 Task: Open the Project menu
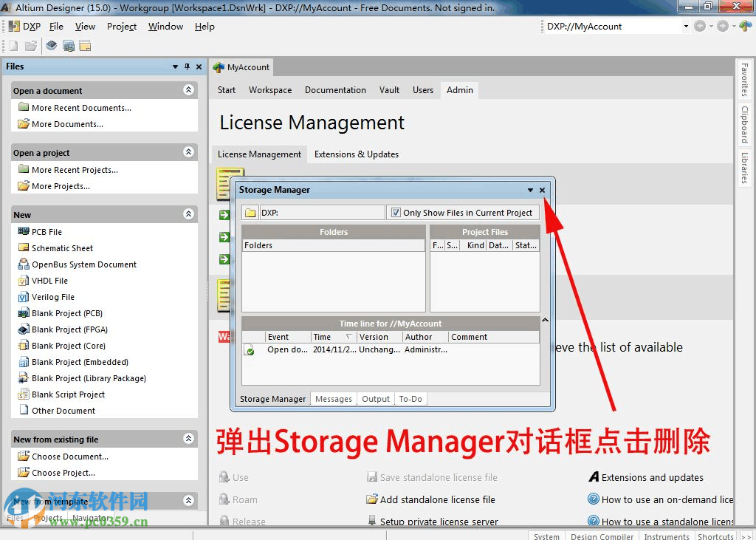tap(121, 26)
